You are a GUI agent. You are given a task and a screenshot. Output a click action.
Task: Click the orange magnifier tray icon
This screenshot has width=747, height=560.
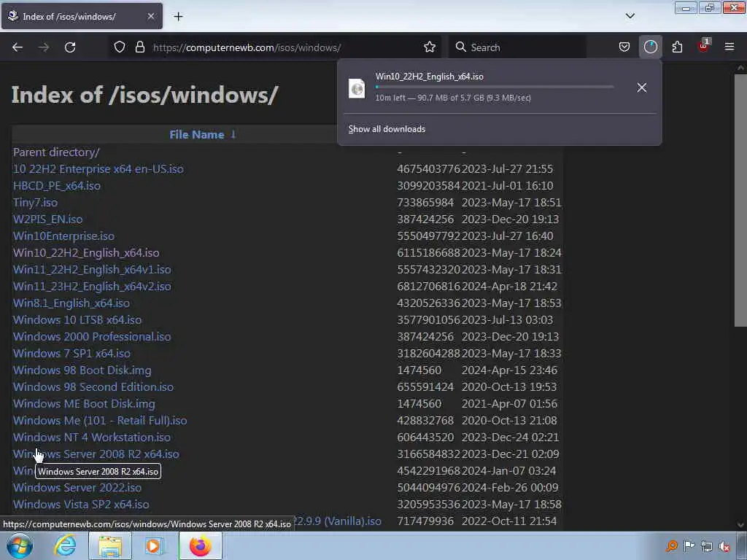(x=671, y=546)
